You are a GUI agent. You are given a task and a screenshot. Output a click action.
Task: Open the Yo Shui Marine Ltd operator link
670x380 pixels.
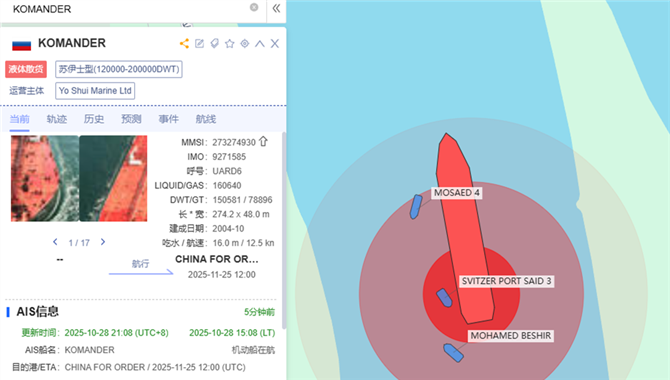95,91
